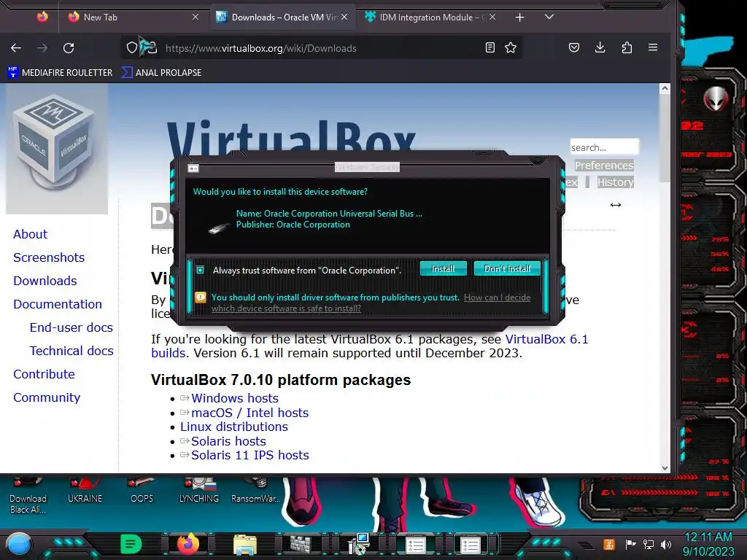This screenshot has width=747, height=560.
Task: Click the address bar URL field
Action: pyautogui.click(x=322, y=48)
